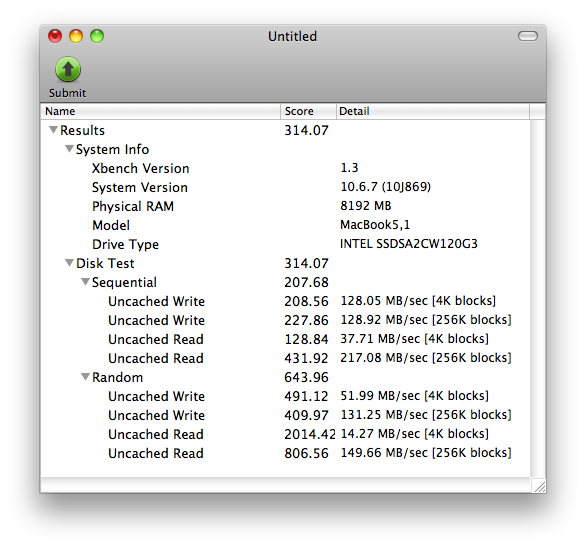Click the detail 128.05 MB/sec [4K blocks]

click(x=418, y=301)
